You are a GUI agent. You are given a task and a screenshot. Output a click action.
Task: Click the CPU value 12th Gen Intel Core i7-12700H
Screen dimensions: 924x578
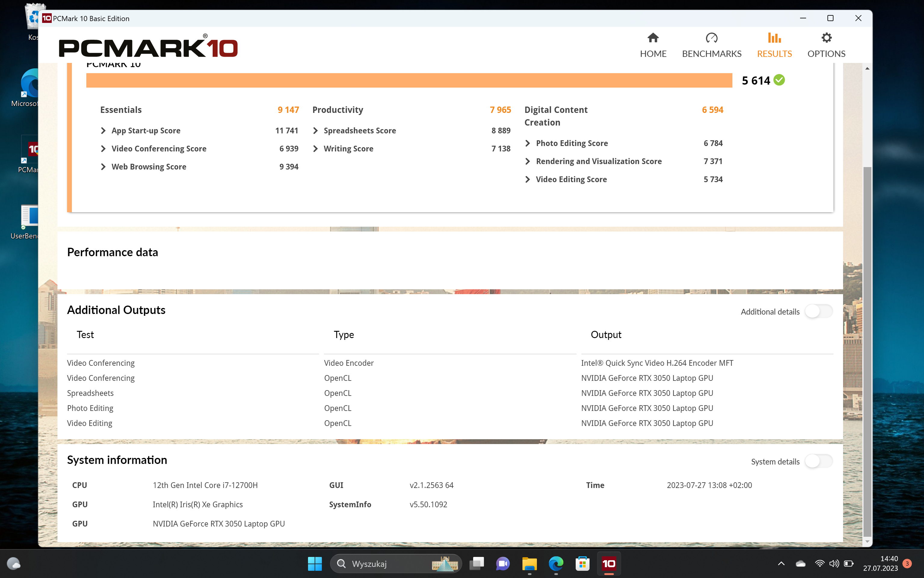pyautogui.click(x=205, y=485)
